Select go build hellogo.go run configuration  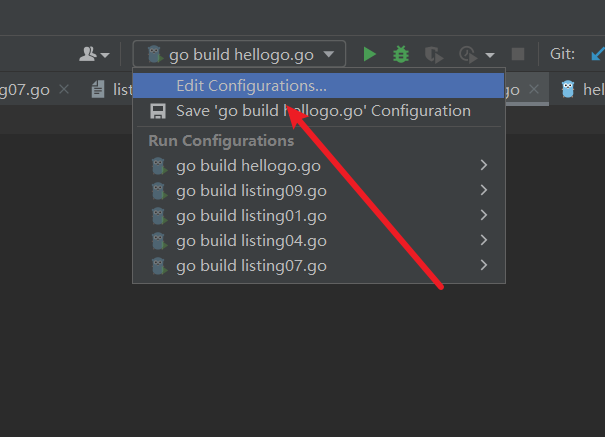pyautogui.click(x=248, y=165)
